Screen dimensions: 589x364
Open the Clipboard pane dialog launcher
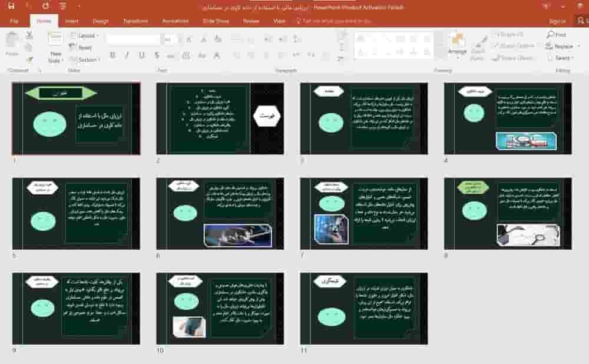(39, 70)
